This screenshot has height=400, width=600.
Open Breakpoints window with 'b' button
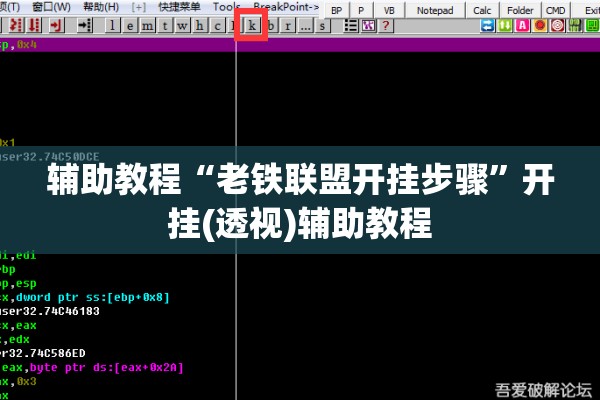(271, 26)
